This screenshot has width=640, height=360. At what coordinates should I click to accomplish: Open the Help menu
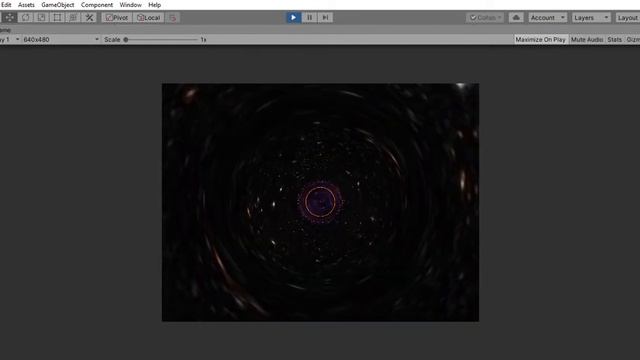(x=154, y=5)
